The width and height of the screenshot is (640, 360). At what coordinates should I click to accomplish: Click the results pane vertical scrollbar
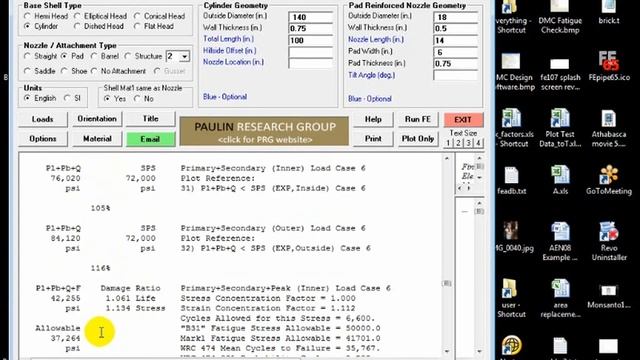[447, 255]
